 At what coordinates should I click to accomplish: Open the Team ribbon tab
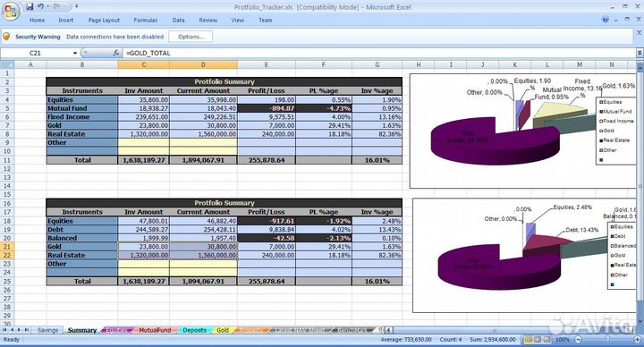[266, 20]
